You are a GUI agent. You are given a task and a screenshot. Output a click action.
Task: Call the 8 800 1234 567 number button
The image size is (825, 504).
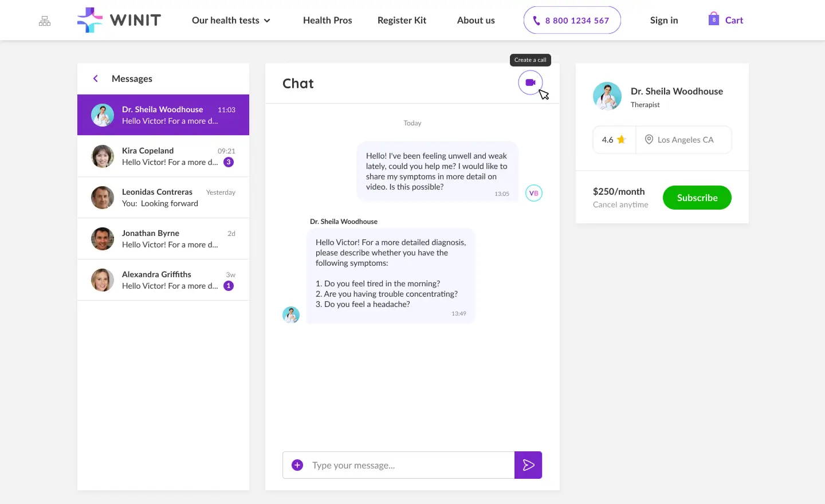(572, 21)
